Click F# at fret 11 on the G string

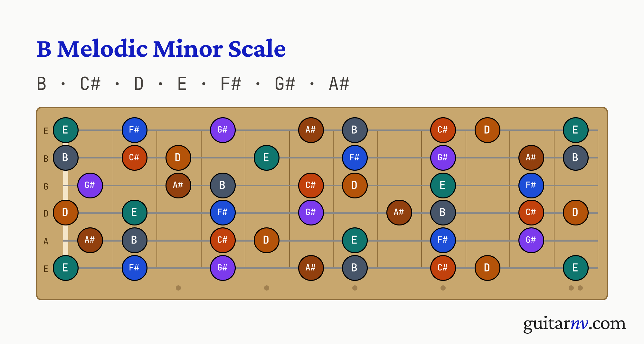[531, 186]
